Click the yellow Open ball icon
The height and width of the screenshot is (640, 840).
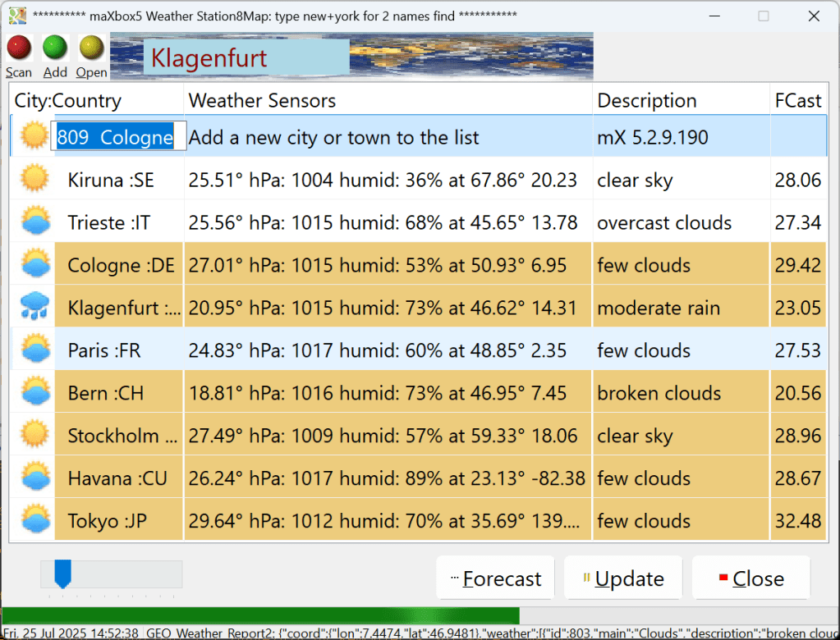point(91,48)
